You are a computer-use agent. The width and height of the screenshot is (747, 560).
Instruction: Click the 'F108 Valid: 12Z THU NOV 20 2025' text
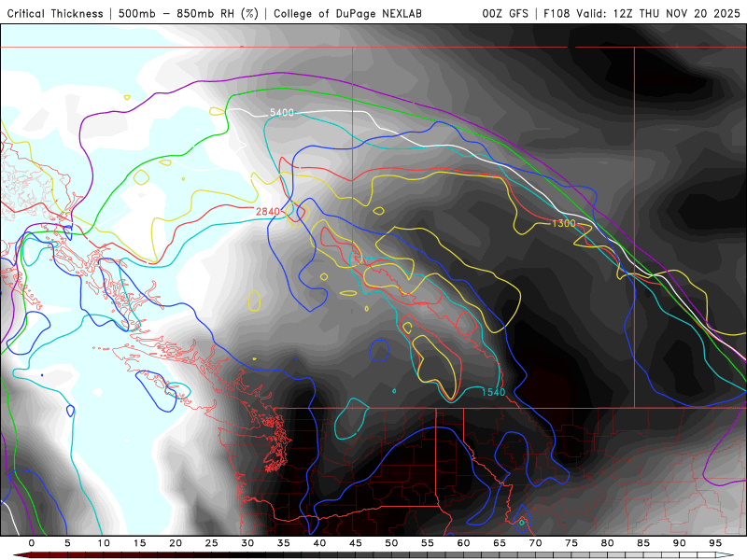click(641, 14)
